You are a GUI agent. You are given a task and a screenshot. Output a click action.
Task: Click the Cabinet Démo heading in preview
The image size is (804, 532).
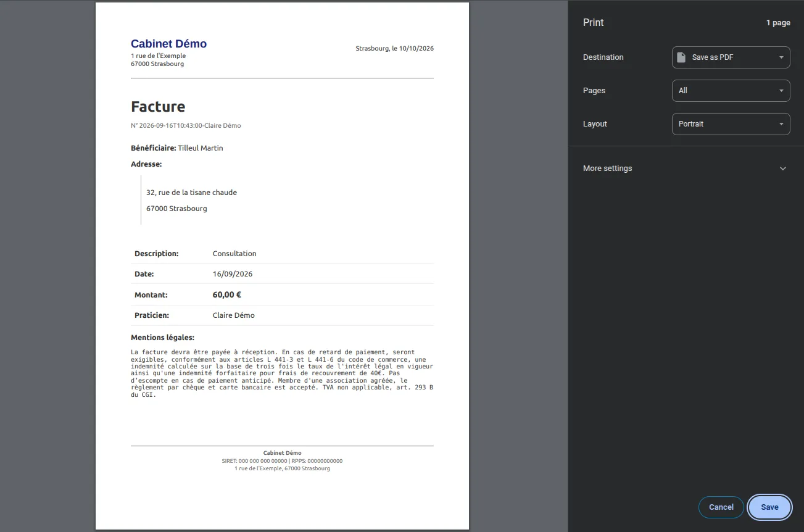(168, 44)
